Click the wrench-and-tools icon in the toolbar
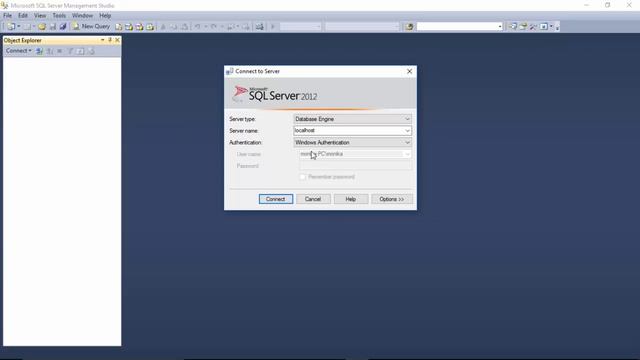This screenshot has height=360, width=640. pos(533,27)
